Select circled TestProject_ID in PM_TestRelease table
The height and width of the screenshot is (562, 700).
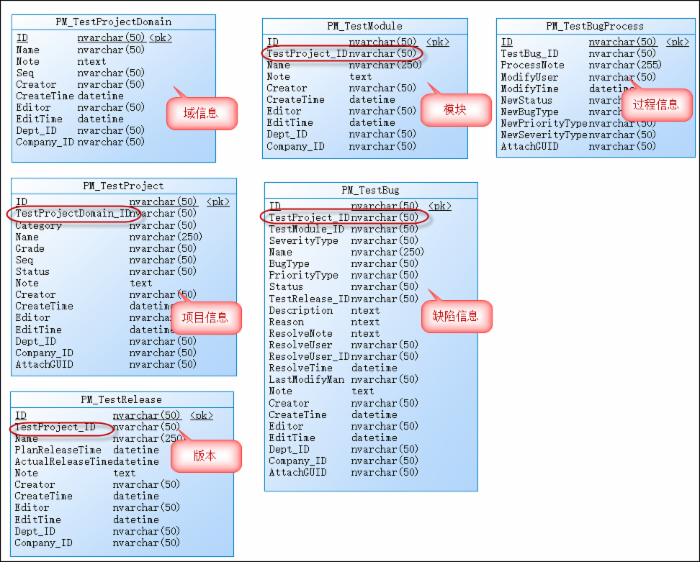(56, 427)
